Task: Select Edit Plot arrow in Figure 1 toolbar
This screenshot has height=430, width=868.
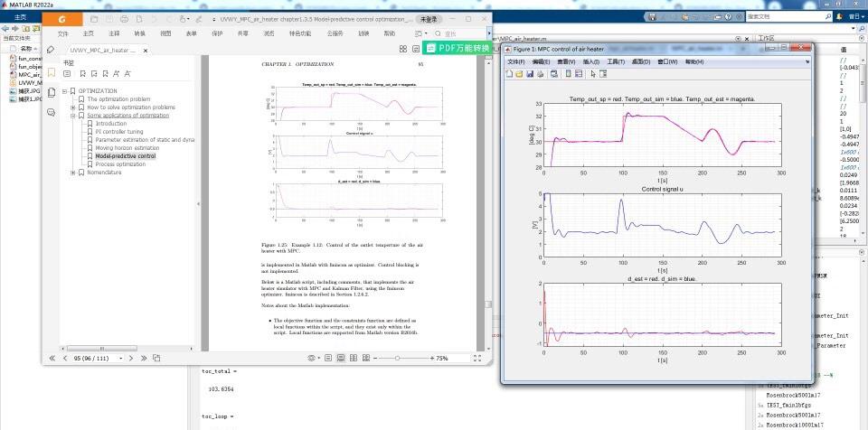Action: tap(593, 73)
